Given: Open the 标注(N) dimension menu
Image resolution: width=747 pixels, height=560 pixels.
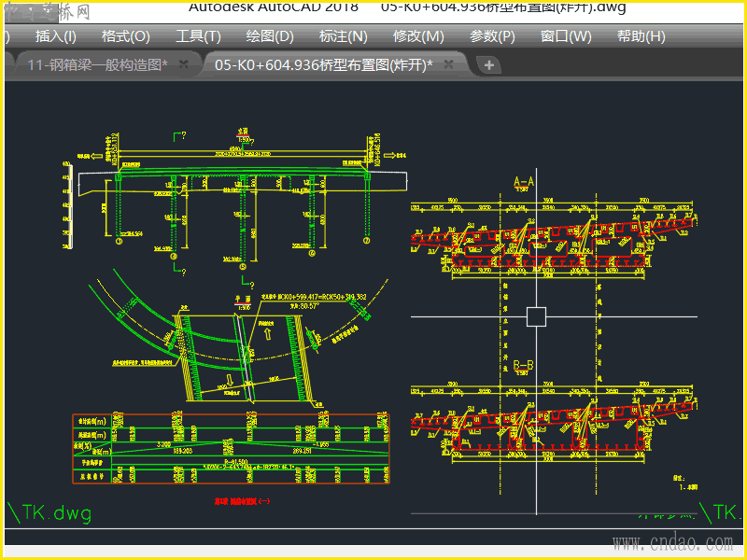Looking at the screenshot, I should pyautogui.click(x=343, y=36).
